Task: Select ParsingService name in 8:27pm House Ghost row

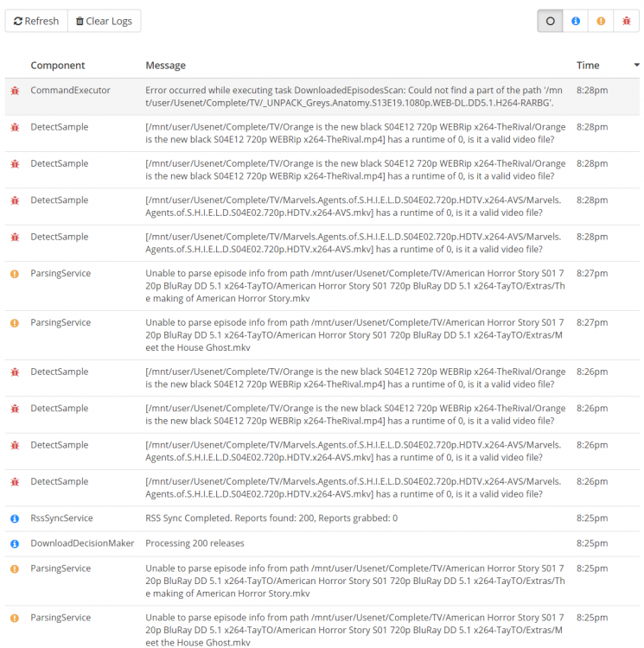Action: click(x=61, y=322)
